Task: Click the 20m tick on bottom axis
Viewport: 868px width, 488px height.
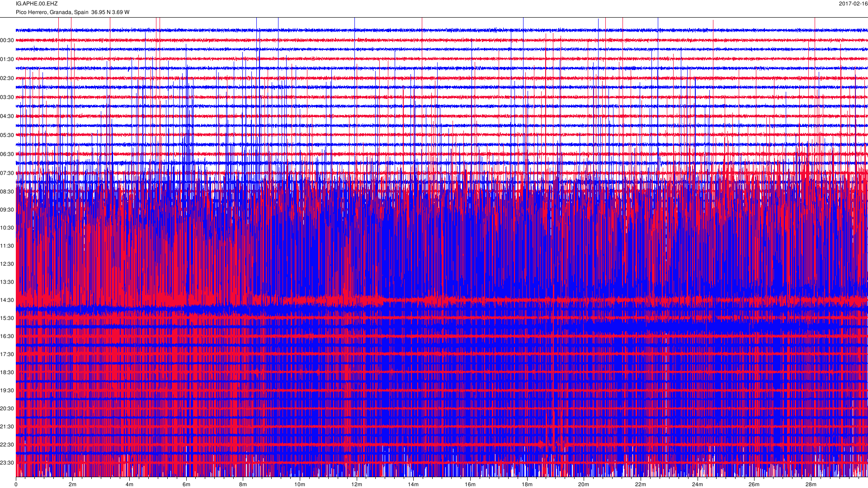Action: tap(584, 484)
